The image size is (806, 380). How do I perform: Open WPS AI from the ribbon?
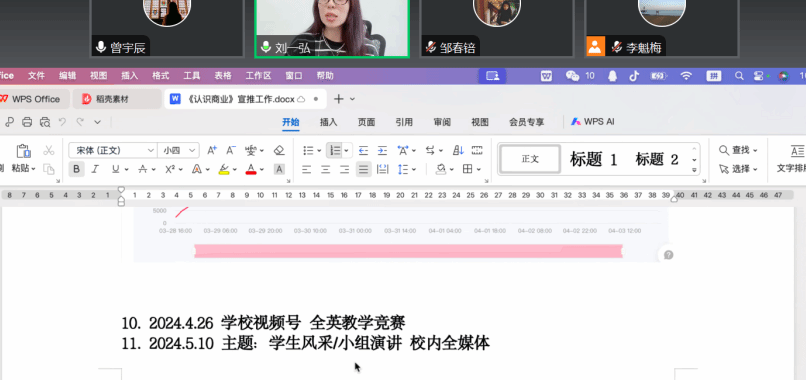pyautogui.click(x=593, y=122)
